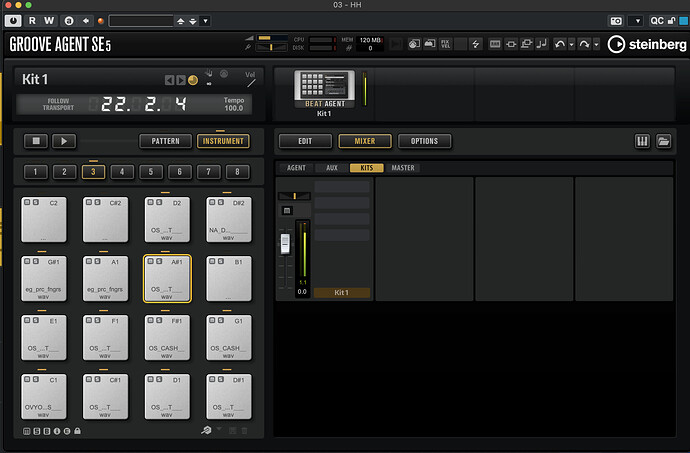Stop the pattern playback
Image resolution: width=690 pixels, height=453 pixels.
click(36, 141)
